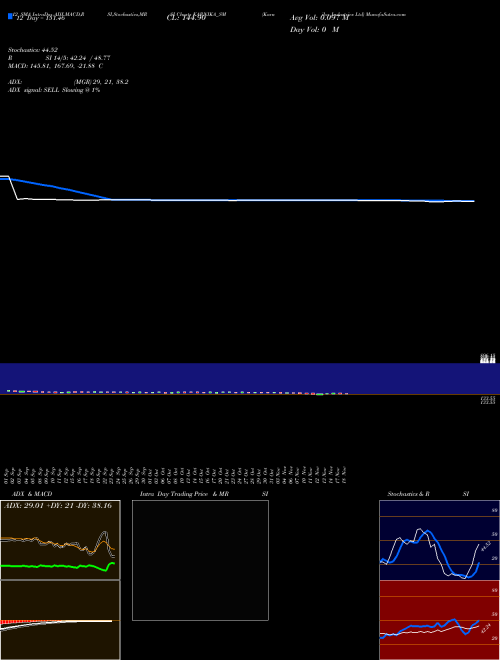
Task: Click the "ADX: 29.01 +DY: 21 -DY: 38.16" header
Action: (58, 505)
